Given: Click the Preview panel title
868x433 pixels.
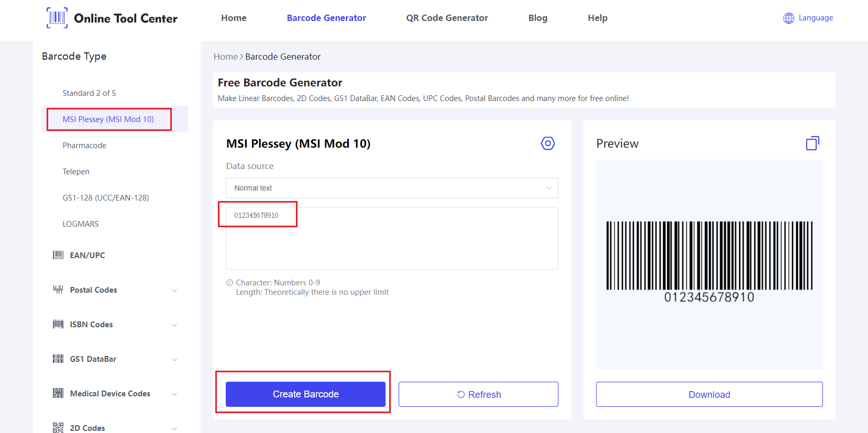Looking at the screenshot, I should 617,143.
